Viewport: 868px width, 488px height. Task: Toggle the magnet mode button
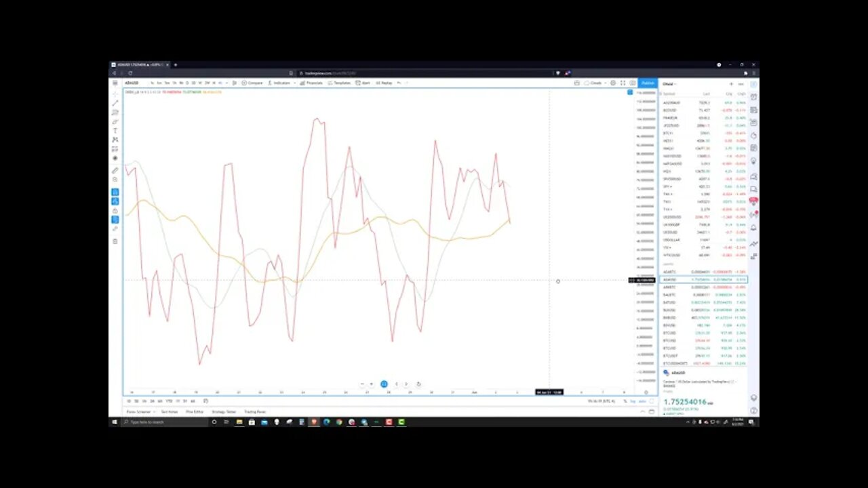coord(115,192)
